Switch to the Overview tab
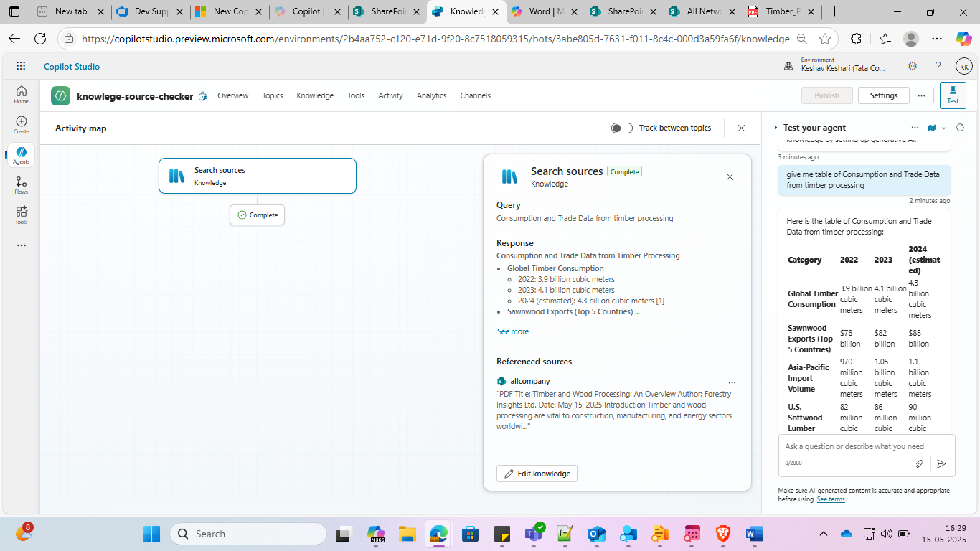The height and width of the screenshot is (551, 980). click(233, 95)
